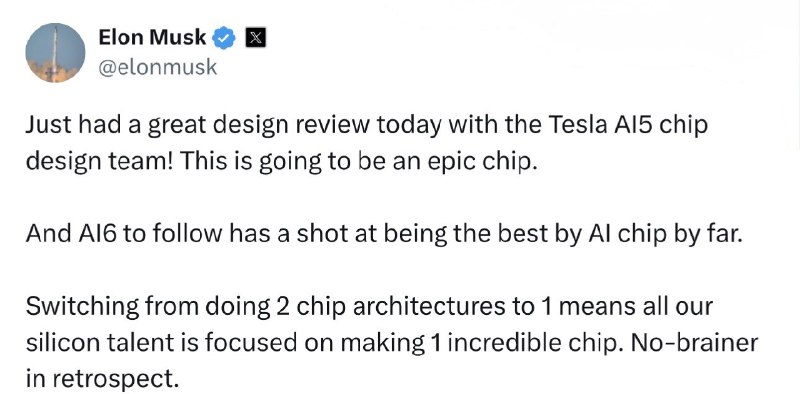Open Elon Musk's rocket profile picture
This screenshot has height=394, width=800.
click(x=55, y=53)
